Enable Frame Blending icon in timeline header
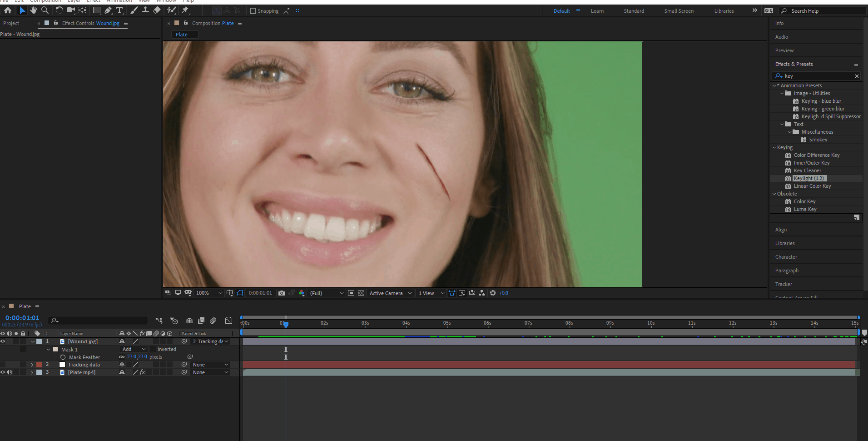Image resolution: width=868 pixels, height=441 pixels. coord(201,321)
